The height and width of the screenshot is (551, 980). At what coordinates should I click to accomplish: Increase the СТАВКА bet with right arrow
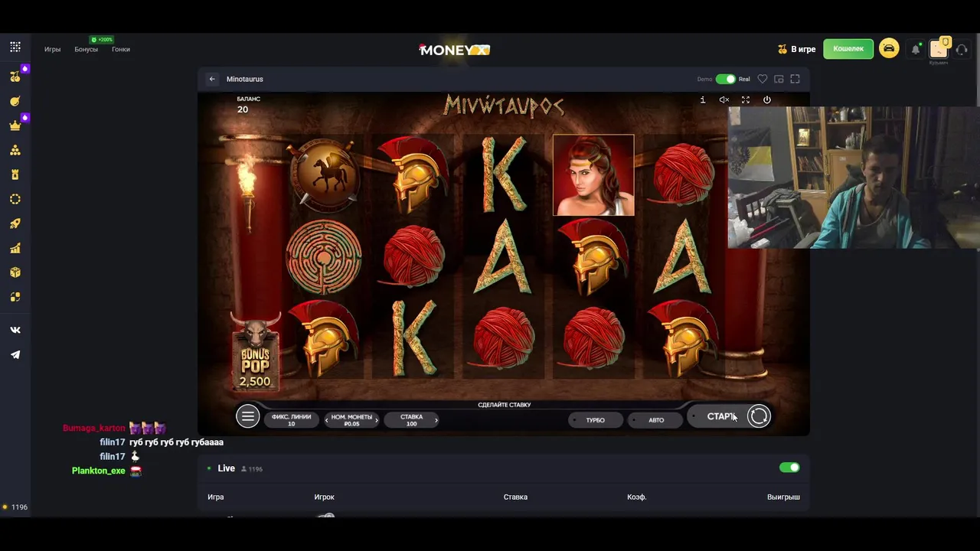pos(436,420)
